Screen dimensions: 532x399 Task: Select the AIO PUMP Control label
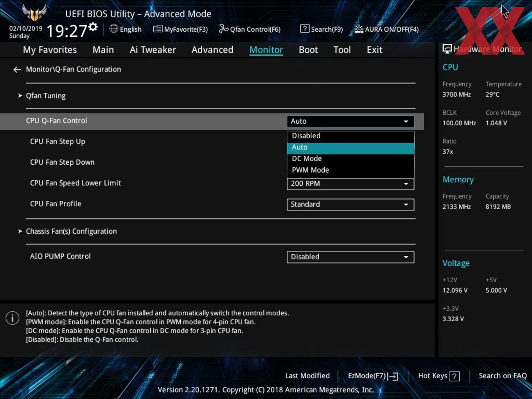coord(60,256)
